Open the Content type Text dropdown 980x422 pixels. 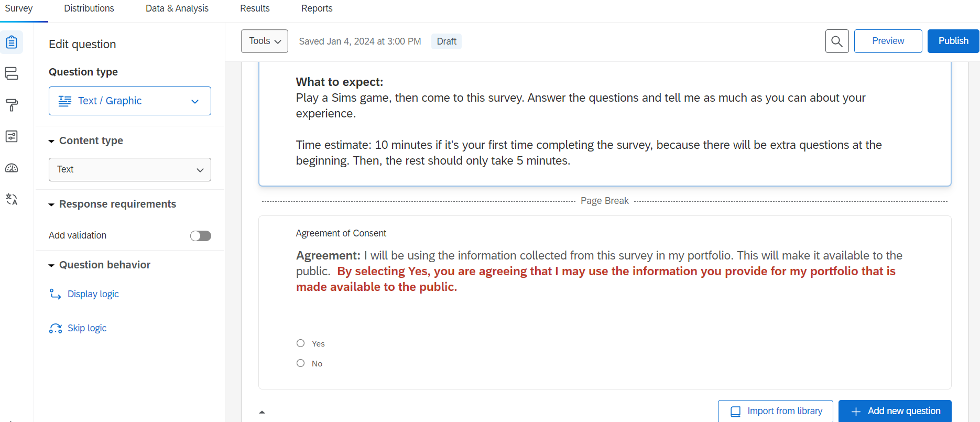coord(130,170)
